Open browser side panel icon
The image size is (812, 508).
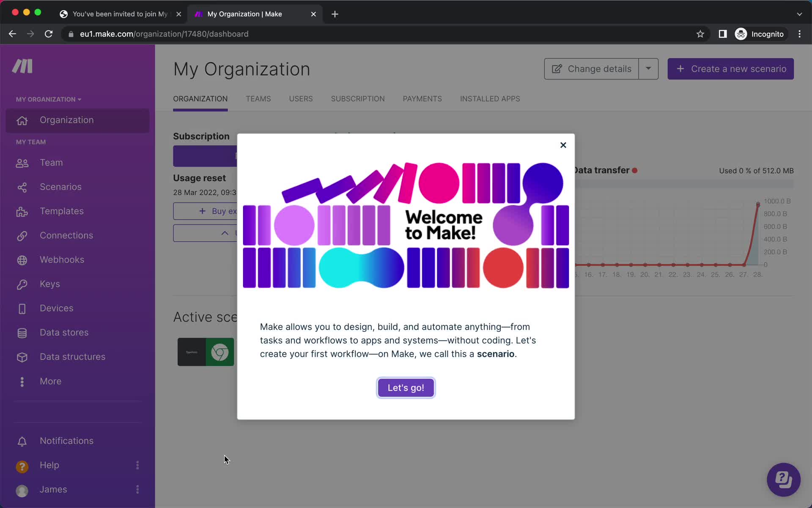point(722,34)
